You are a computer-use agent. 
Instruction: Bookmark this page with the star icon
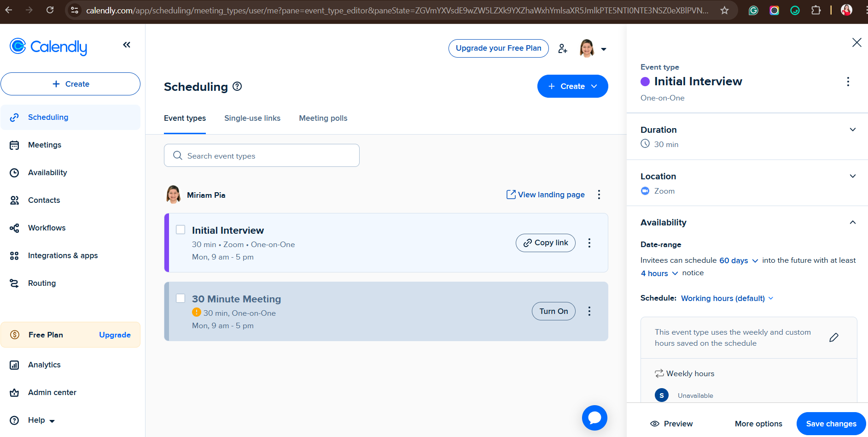click(724, 10)
